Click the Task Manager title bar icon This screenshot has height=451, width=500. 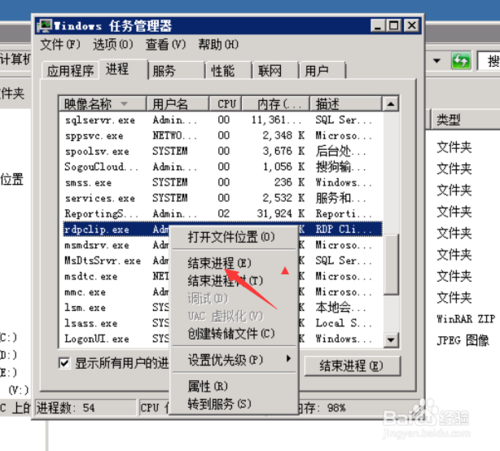(x=45, y=26)
